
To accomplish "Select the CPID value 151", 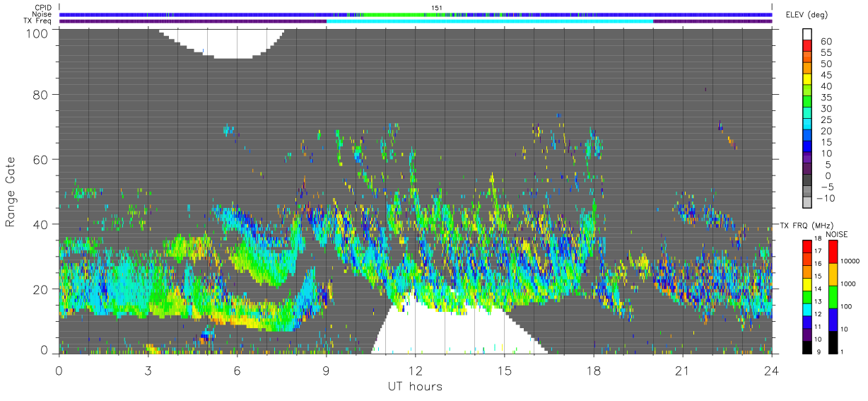I will (x=437, y=8).
